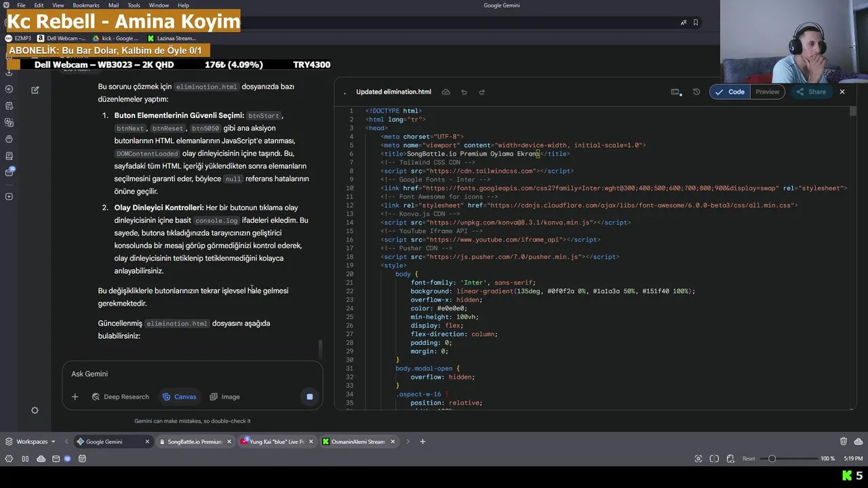Open a new tab with plus
This screenshot has width=868, height=488.
[x=422, y=442]
